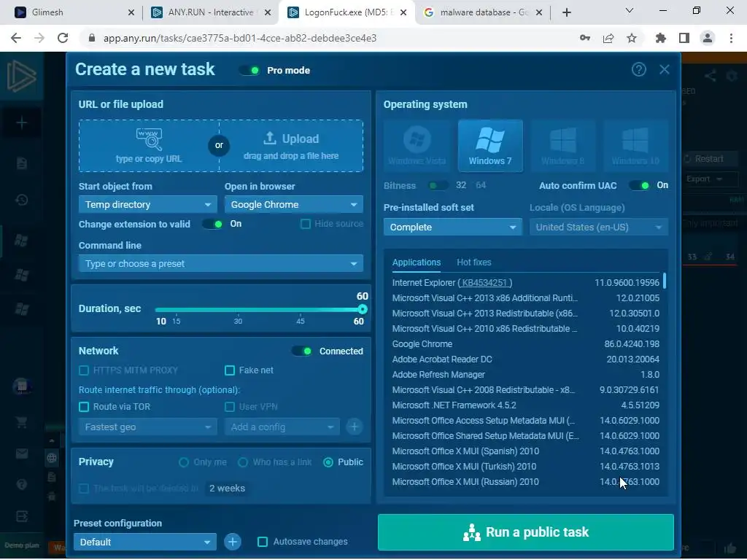Select the Windows Vista operating system
This screenshot has height=560, width=747.
click(x=417, y=146)
